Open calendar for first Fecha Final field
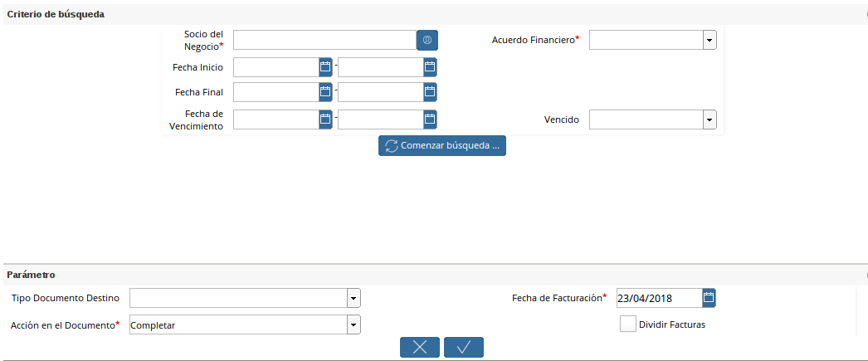The width and height of the screenshot is (868, 361). click(325, 91)
